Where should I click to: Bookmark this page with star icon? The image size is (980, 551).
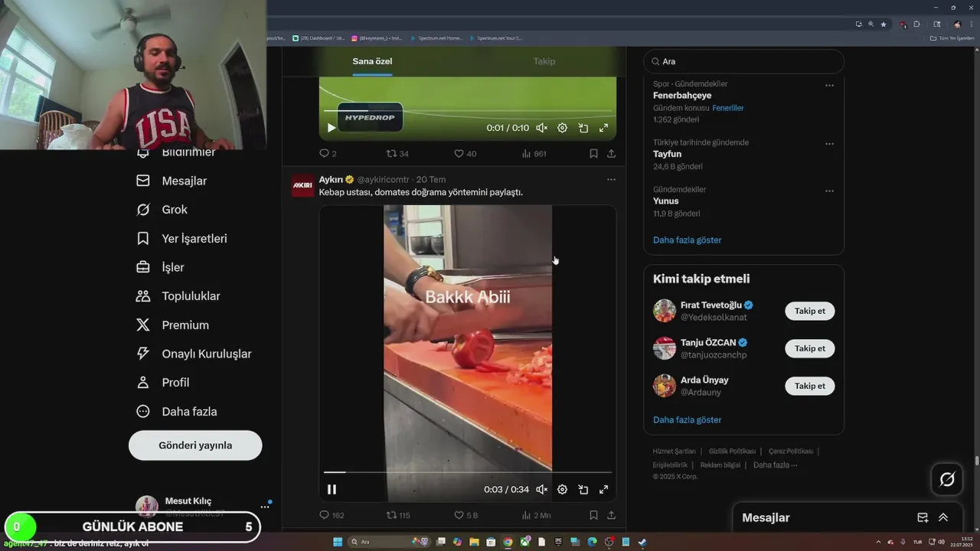click(x=884, y=24)
